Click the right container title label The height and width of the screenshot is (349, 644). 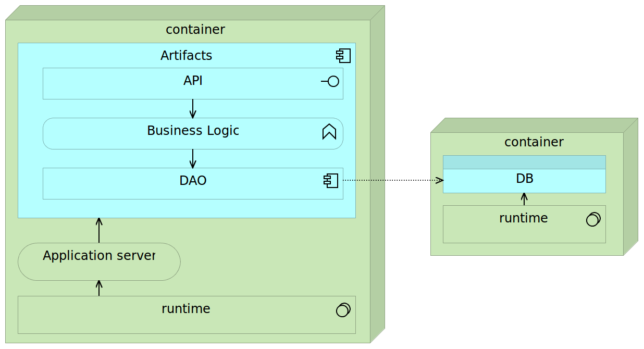pos(534,142)
